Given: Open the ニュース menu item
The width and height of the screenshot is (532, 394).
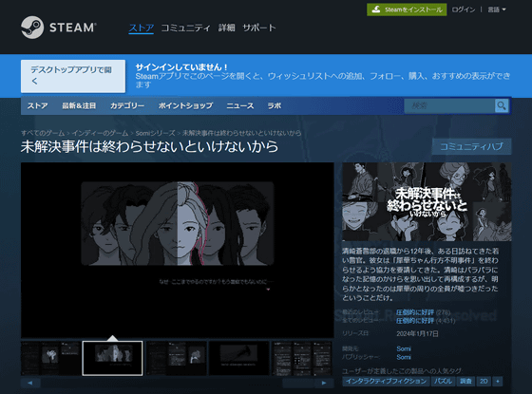Looking at the screenshot, I should [239, 105].
